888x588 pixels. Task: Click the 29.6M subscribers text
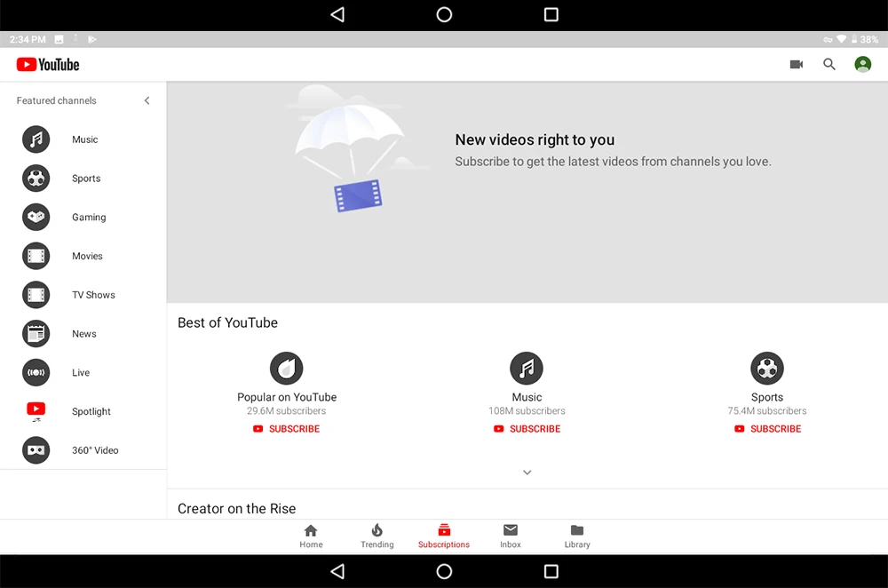pyautogui.click(x=287, y=410)
